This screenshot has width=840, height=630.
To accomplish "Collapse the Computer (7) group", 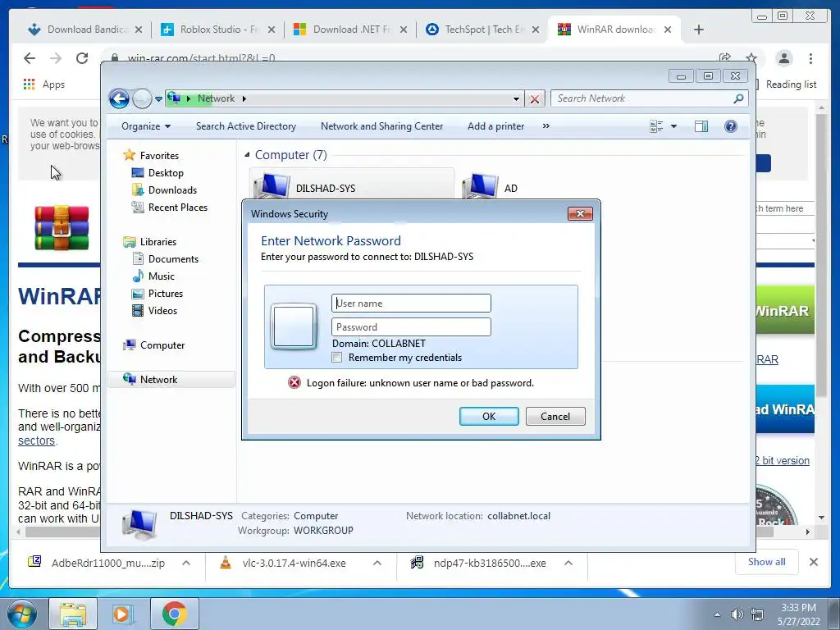I will click(247, 155).
